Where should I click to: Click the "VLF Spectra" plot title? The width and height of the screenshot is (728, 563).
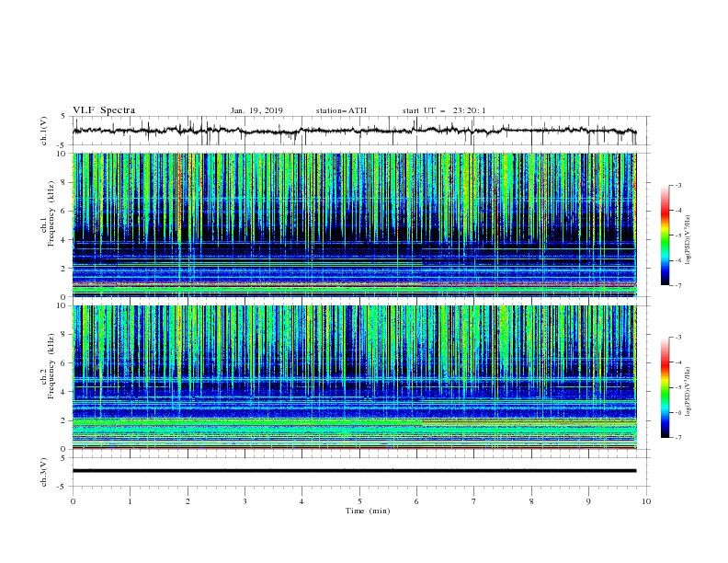[104, 110]
